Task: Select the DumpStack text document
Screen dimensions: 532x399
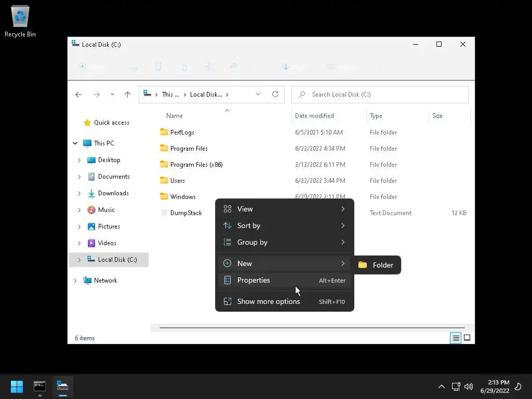Action: [x=181, y=212]
